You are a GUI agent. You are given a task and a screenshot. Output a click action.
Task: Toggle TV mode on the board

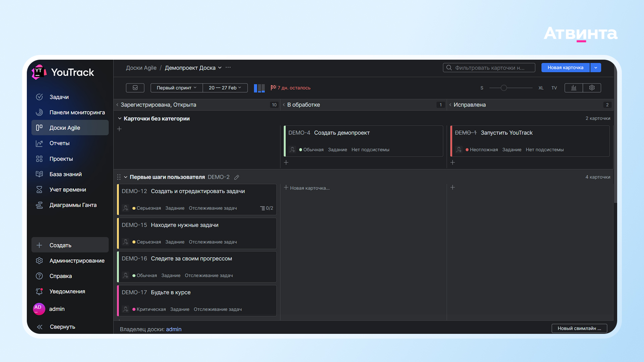[x=554, y=88]
